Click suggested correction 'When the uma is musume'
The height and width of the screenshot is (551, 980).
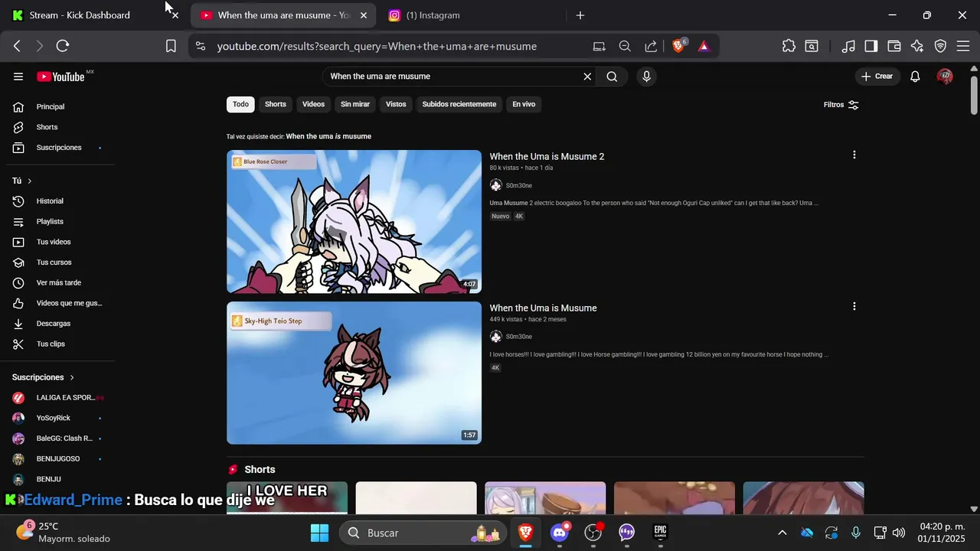tap(328, 136)
